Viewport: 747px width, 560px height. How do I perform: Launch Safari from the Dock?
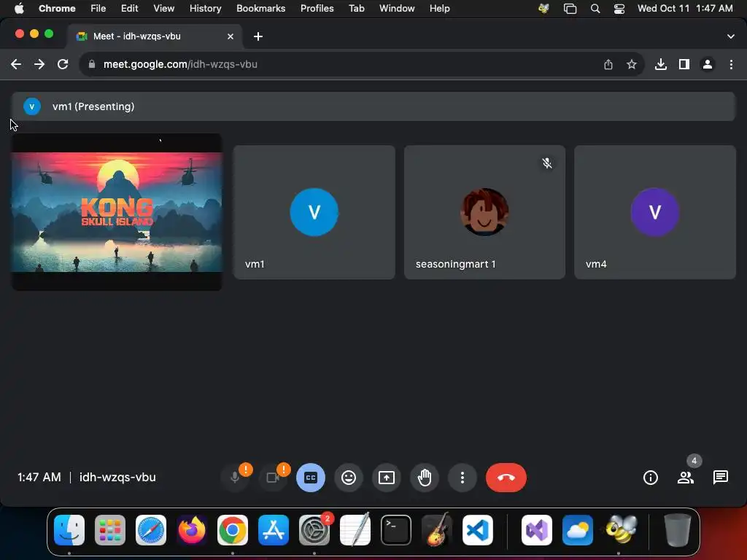coord(151,530)
